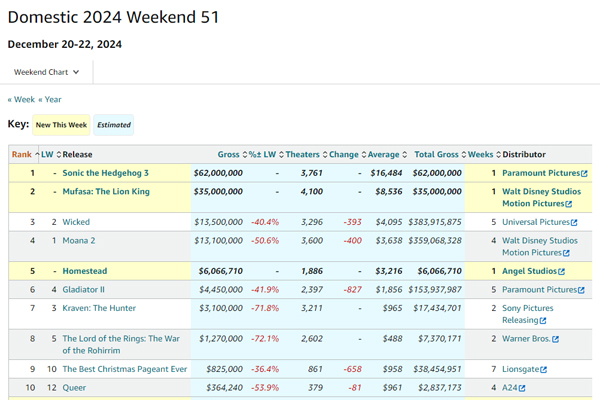This screenshot has height=400, width=600.
Task: Open the Wicked release link
Action: click(x=76, y=222)
